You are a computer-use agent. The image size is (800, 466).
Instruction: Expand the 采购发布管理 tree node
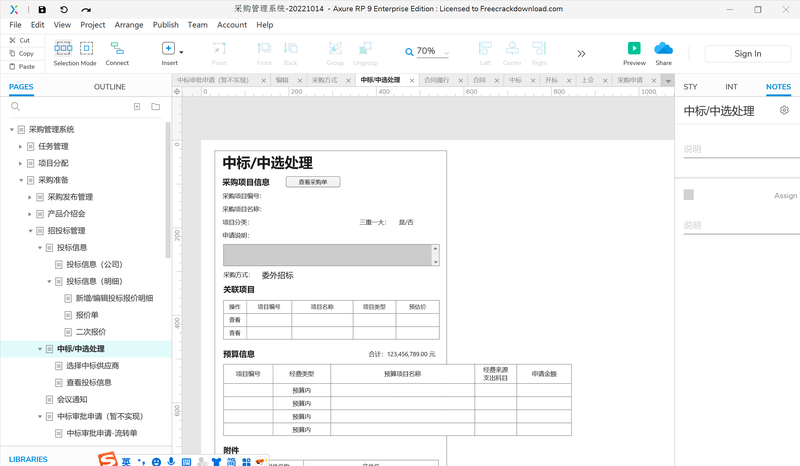click(x=30, y=197)
